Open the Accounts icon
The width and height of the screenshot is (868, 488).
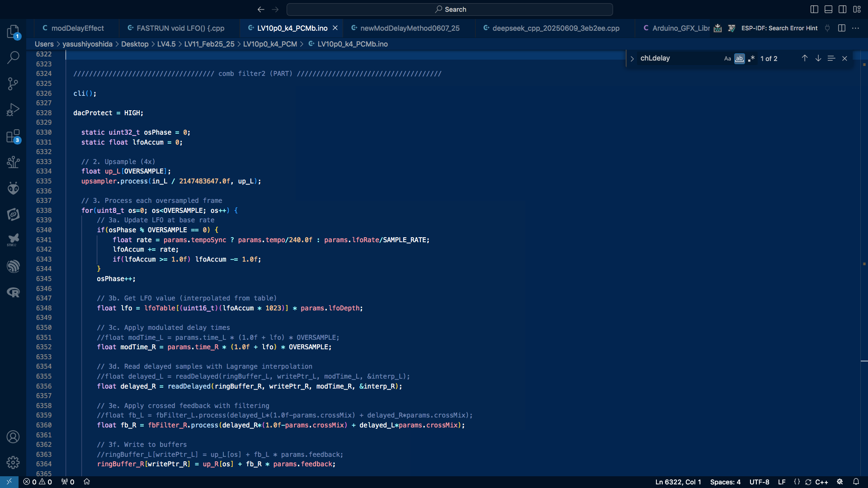click(x=13, y=436)
